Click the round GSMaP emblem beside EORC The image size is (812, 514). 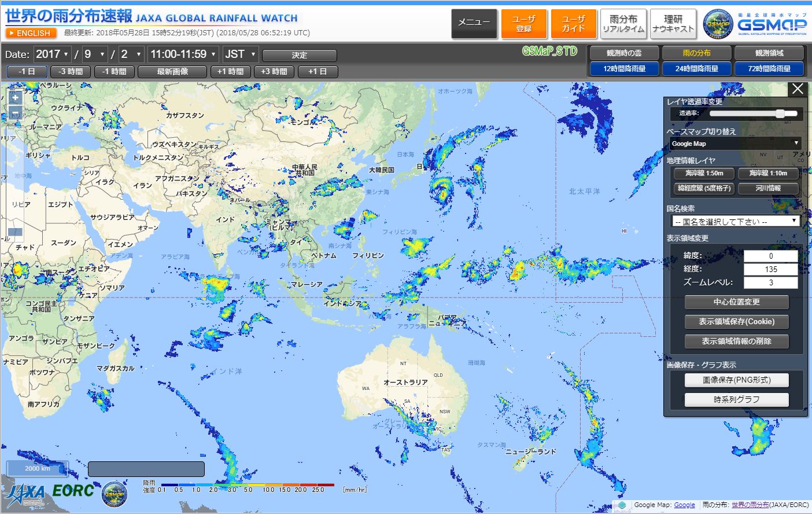(x=115, y=495)
